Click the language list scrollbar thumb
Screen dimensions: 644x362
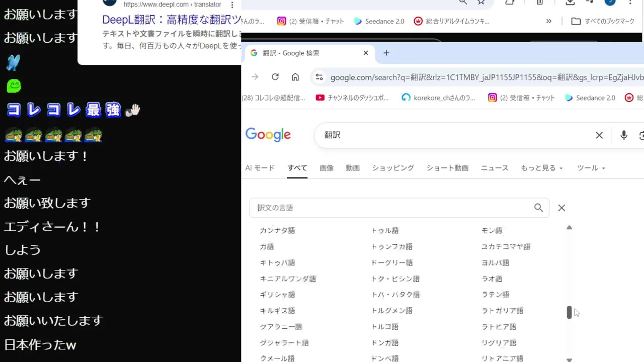(x=569, y=312)
